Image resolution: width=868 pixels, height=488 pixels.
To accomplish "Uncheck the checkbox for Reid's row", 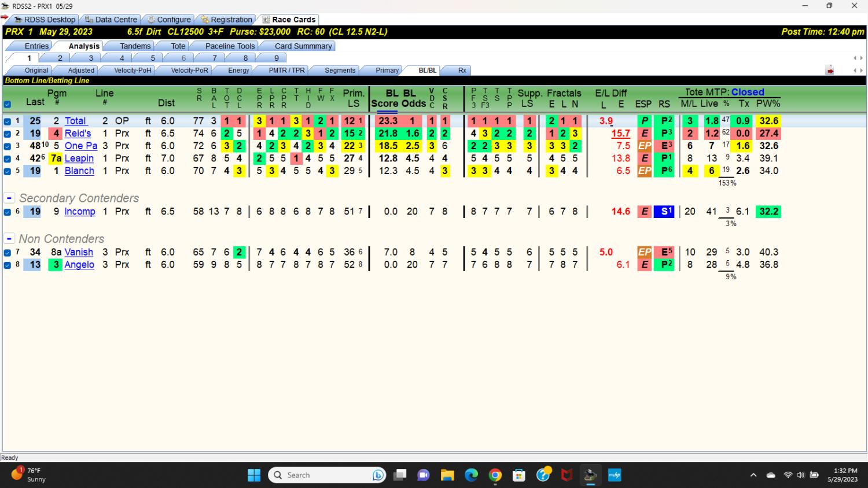I will [8, 134].
